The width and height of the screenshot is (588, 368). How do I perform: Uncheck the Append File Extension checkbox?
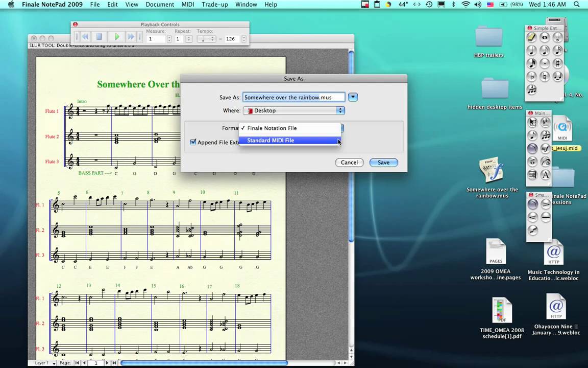[193, 142]
